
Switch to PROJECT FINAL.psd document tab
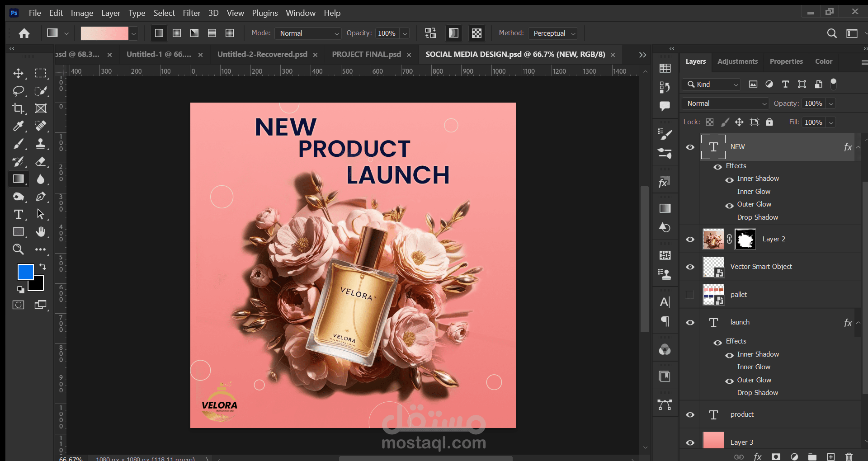point(366,54)
